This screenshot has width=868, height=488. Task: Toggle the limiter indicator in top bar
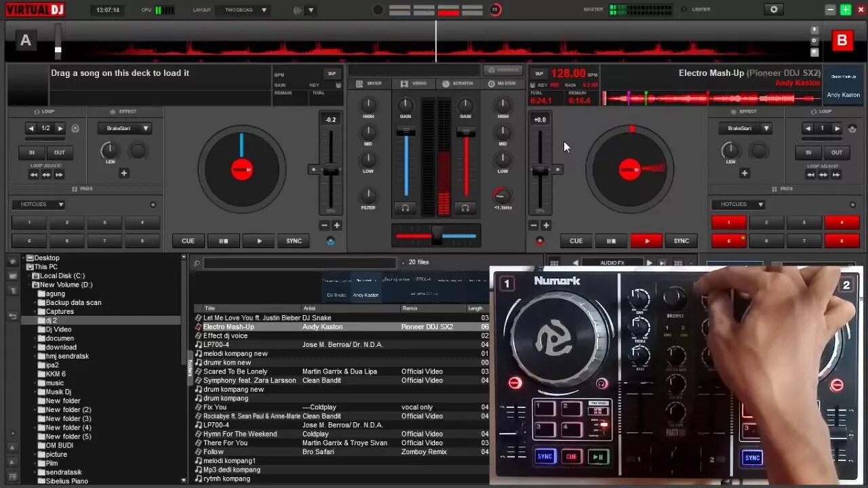684,9
